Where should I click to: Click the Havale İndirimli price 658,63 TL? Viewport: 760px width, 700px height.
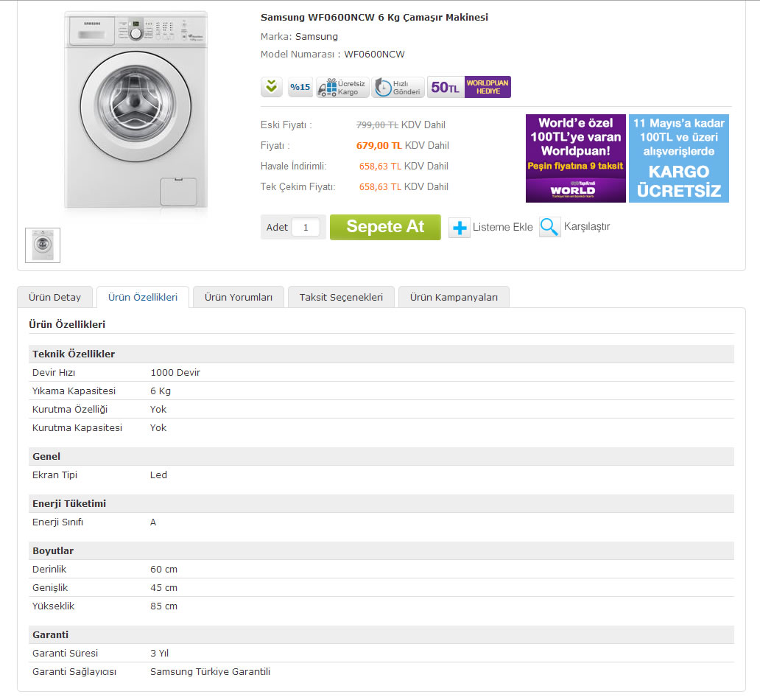click(x=380, y=166)
